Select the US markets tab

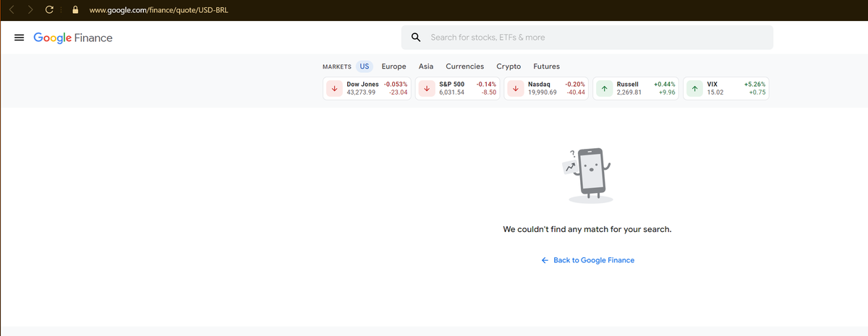click(365, 66)
